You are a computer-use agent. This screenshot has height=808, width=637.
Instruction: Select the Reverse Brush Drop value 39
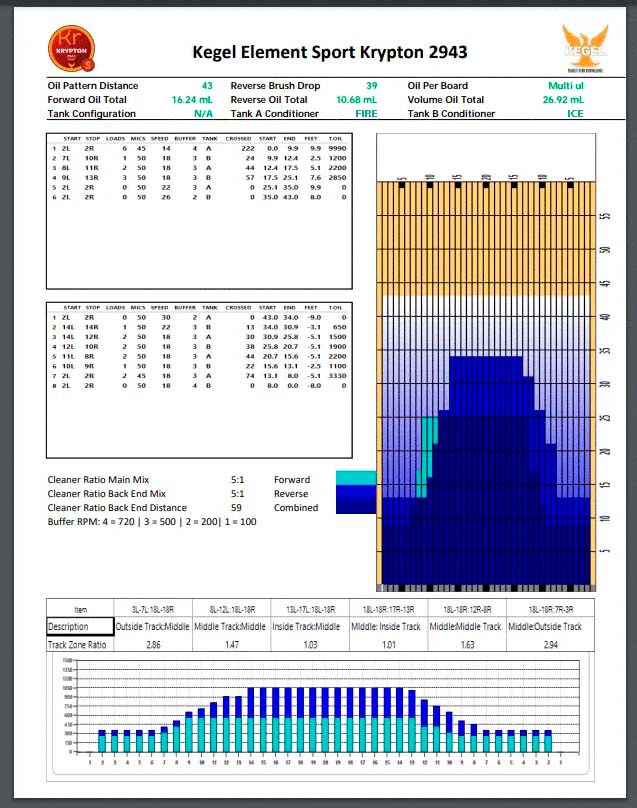372,86
